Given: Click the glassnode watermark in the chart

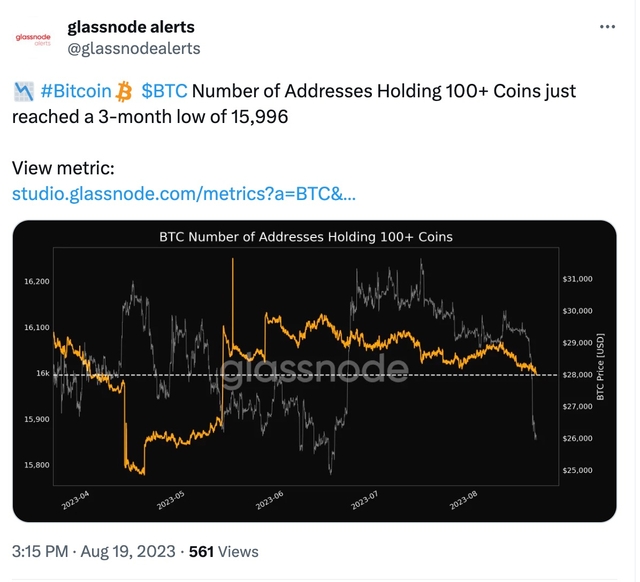Looking at the screenshot, I should [313, 371].
